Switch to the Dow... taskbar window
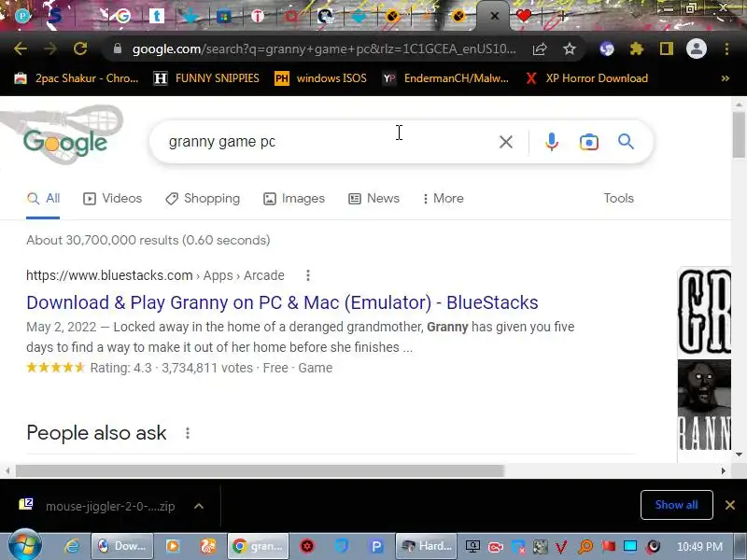Viewport: 747px width, 560px height. click(x=122, y=546)
